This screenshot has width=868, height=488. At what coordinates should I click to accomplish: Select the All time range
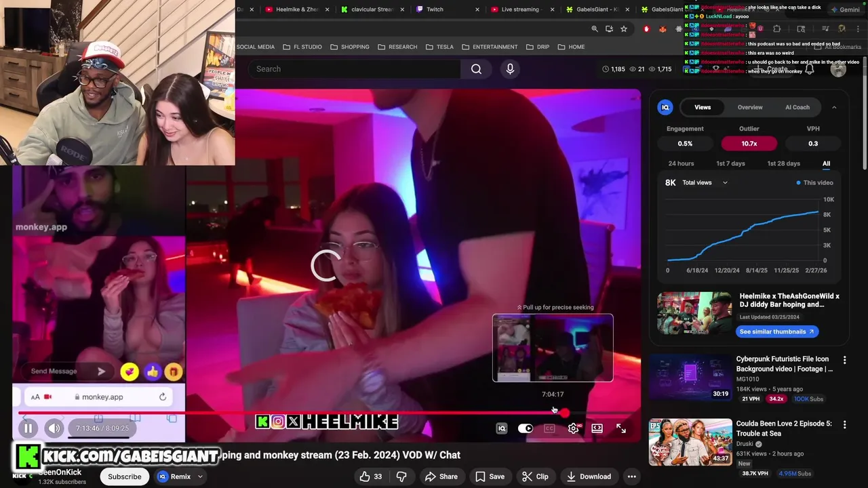826,163
